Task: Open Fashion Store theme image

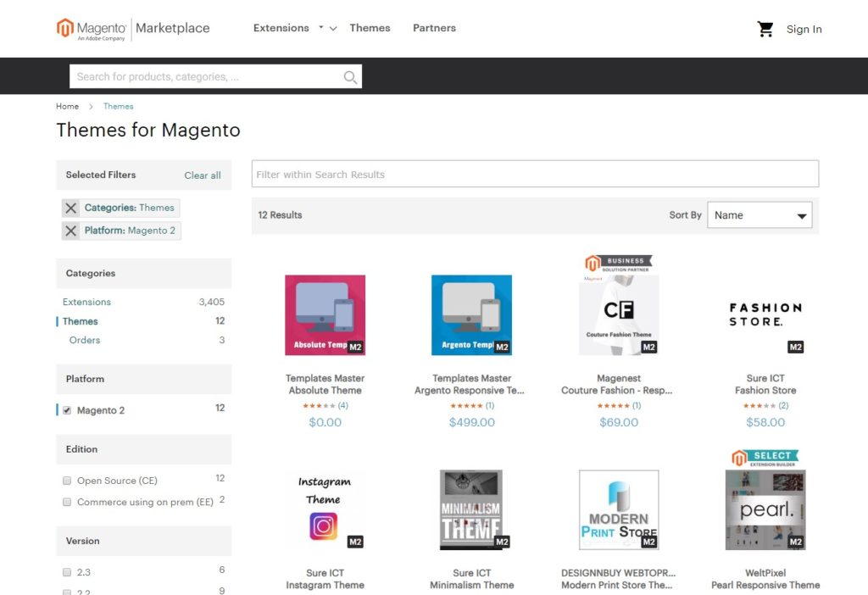Action: [x=765, y=315]
